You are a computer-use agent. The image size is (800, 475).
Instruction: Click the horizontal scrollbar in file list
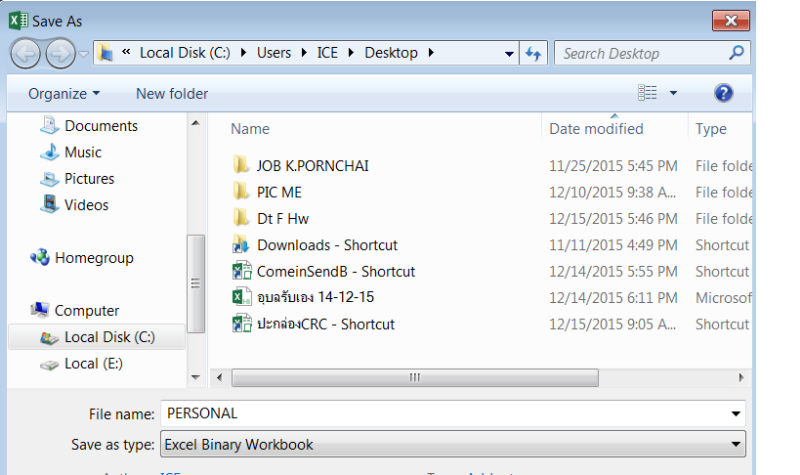click(412, 377)
